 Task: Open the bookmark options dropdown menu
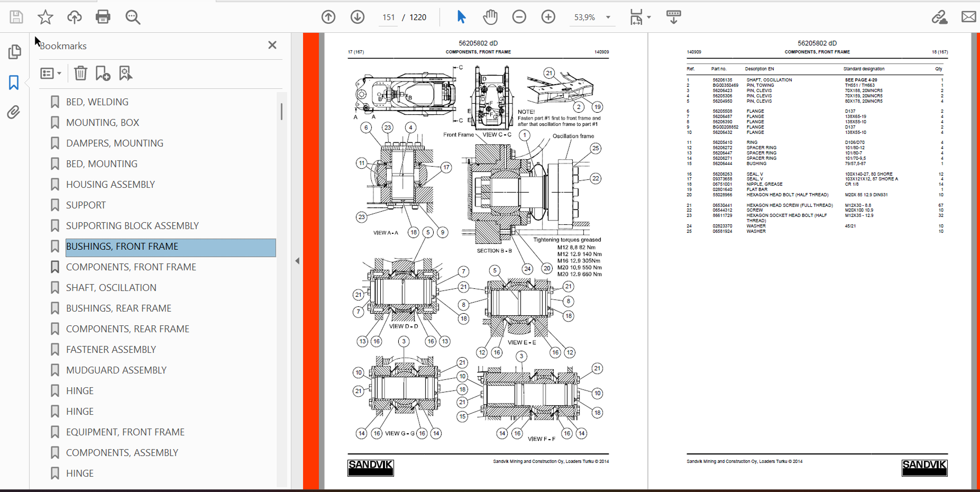pos(51,73)
